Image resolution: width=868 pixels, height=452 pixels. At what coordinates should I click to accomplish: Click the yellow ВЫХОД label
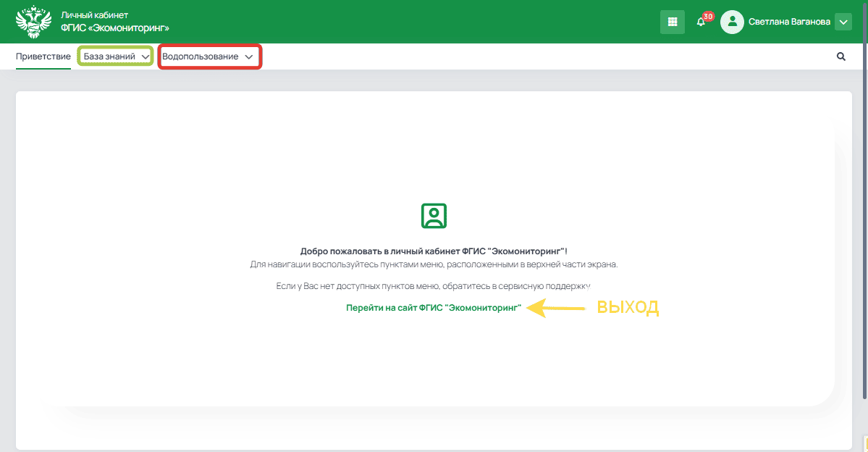click(x=627, y=308)
